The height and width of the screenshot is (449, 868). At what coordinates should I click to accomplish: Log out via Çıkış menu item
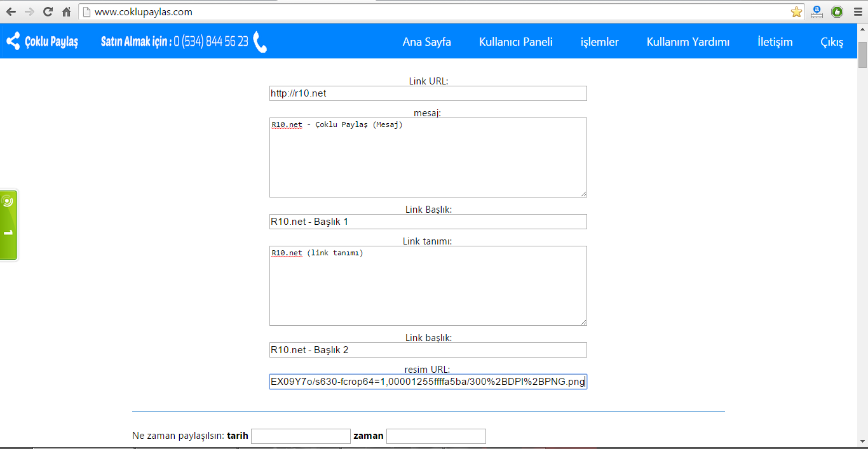click(832, 42)
